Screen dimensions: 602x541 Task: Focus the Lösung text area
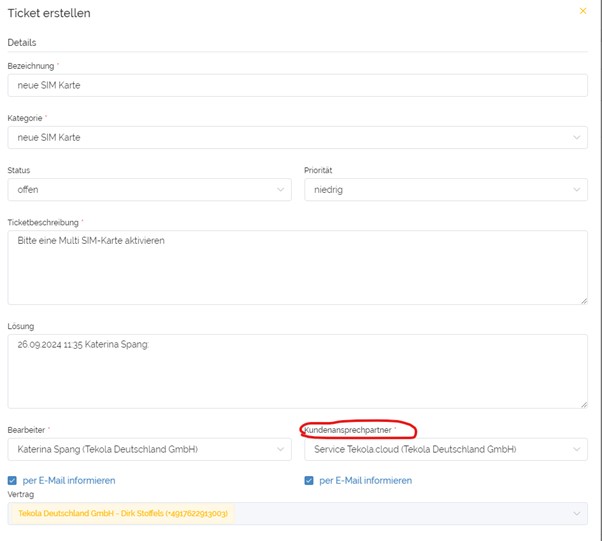coord(297,372)
